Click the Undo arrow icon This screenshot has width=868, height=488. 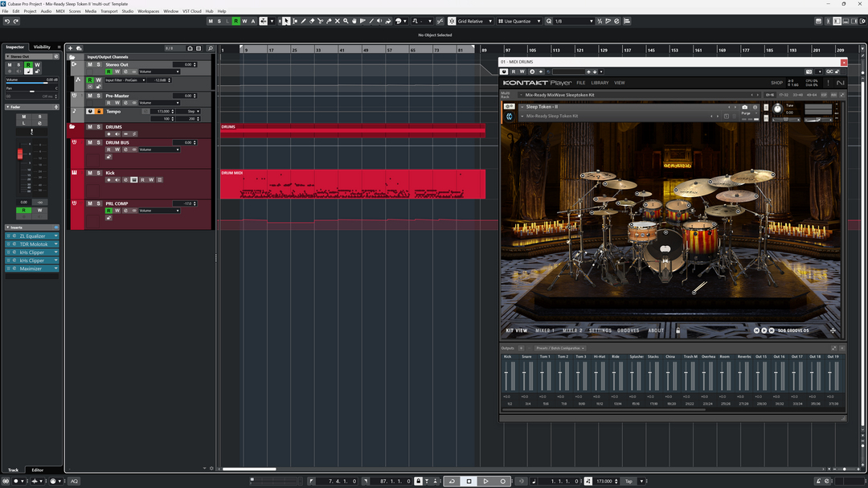(7, 21)
